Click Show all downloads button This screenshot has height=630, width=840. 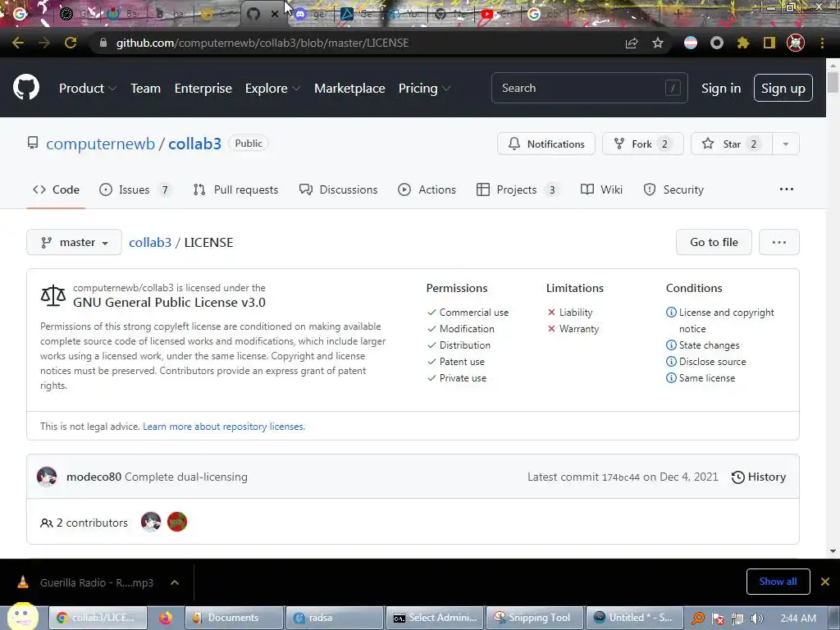(778, 582)
